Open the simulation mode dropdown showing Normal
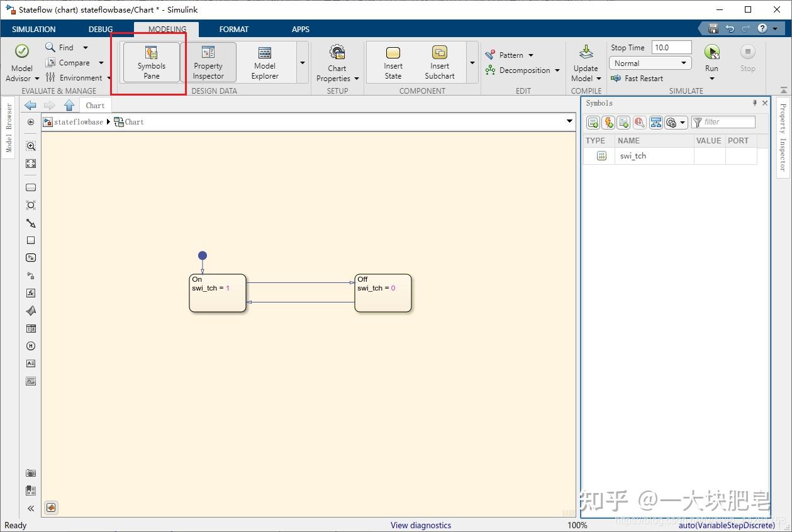Screen dimensions: 792x532 click(649, 62)
